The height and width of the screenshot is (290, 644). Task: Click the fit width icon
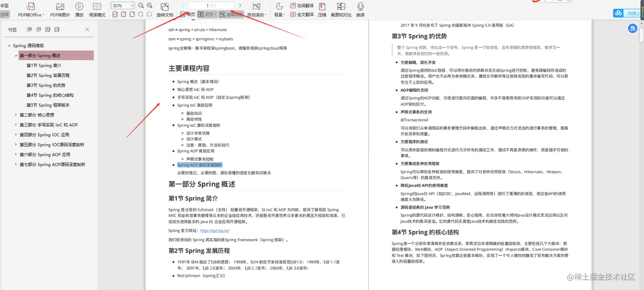coord(132,14)
